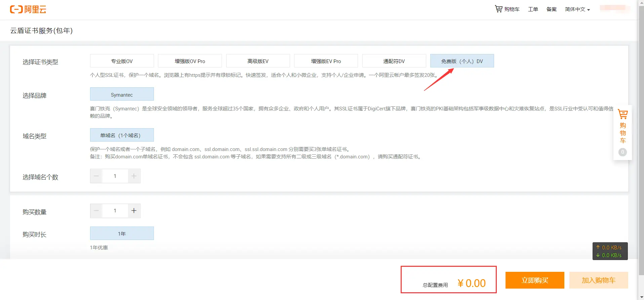Click the 立即购买 button
Screen dimensions: 644x300
pyautogui.click(x=535, y=280)
